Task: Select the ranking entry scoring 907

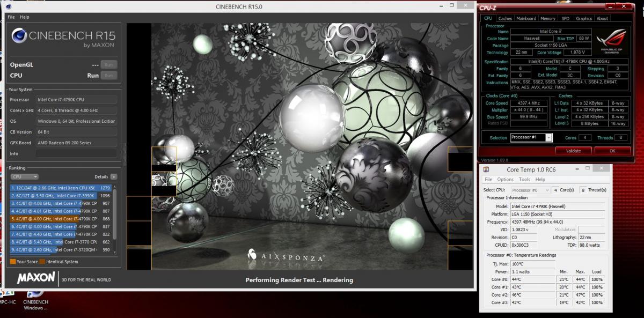Action: tap(61, 203)
